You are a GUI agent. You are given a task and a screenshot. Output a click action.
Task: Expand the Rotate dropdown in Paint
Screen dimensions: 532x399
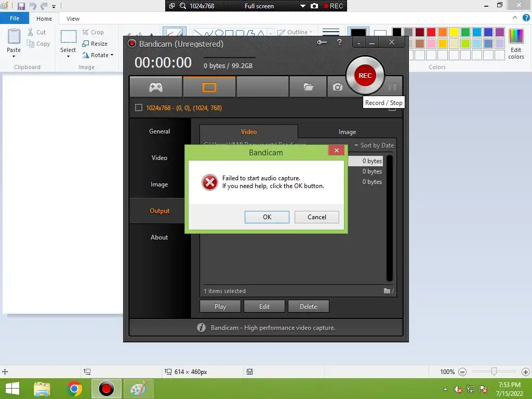tap(112, 55)
